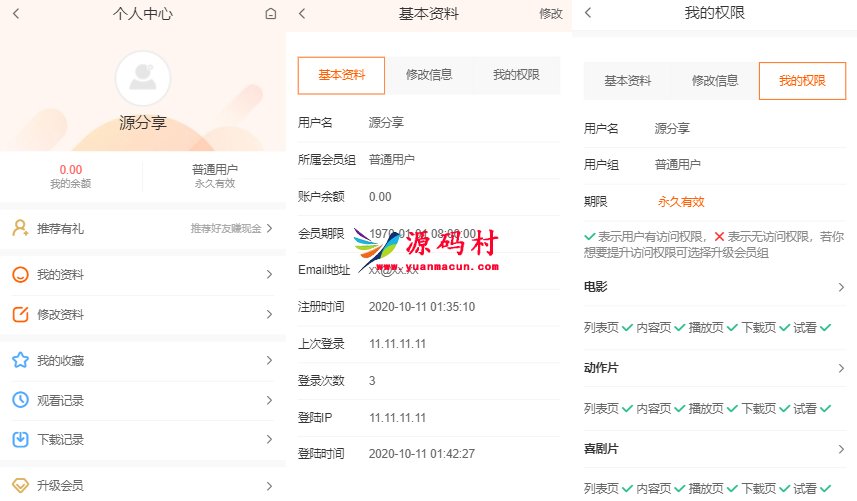Click the 修改资料 edit icon
This screenshot has width=857, height=501.
[x=20, y=314]
